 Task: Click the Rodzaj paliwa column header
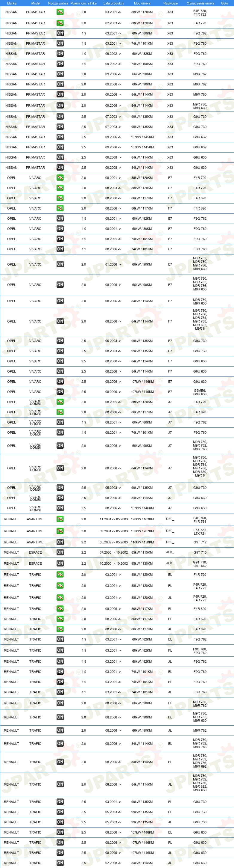[x=58, y=3]
